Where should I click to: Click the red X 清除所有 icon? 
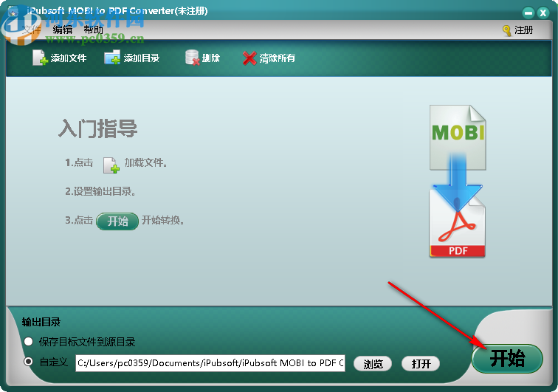[249, 58]
